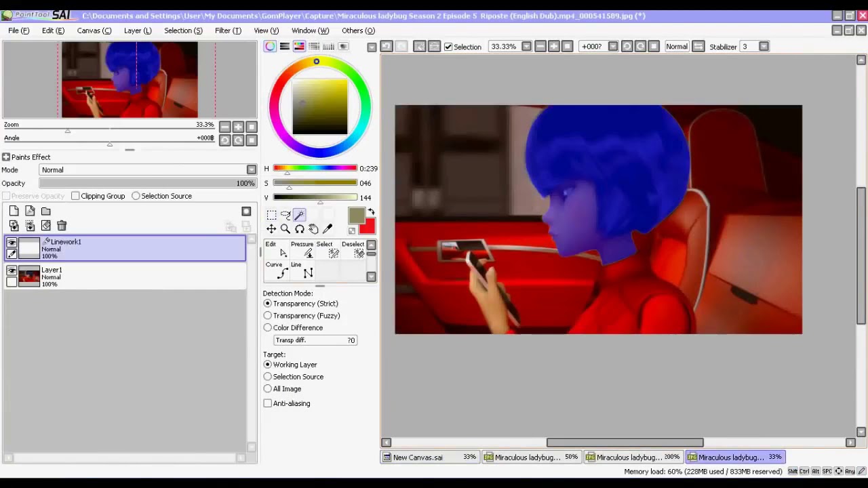Image resolution: width=868 pixels, height=488 pixels.
Task: Reset view rotation in navigator panel
Action: coord(252,140)
